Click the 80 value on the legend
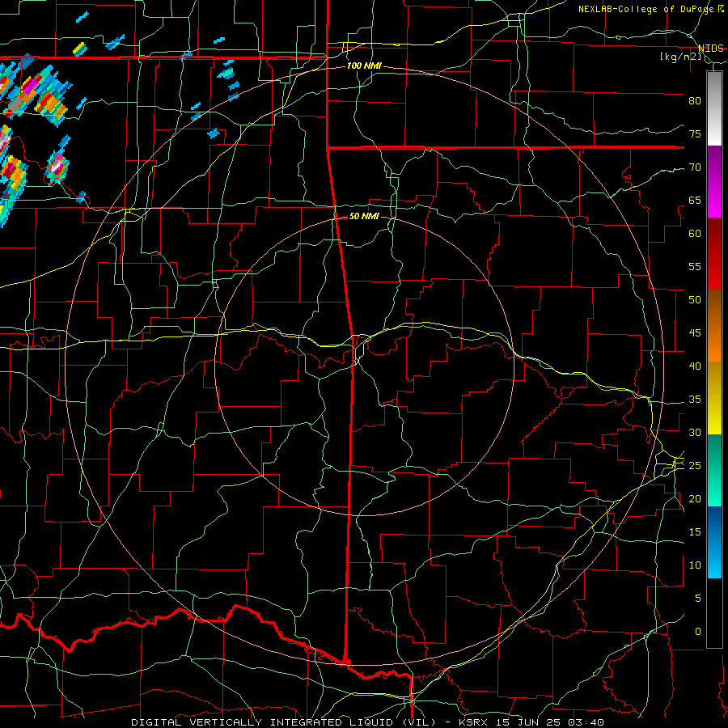Image resolution: width=728 pixels, height=728 pixels. tap(695, 101)
